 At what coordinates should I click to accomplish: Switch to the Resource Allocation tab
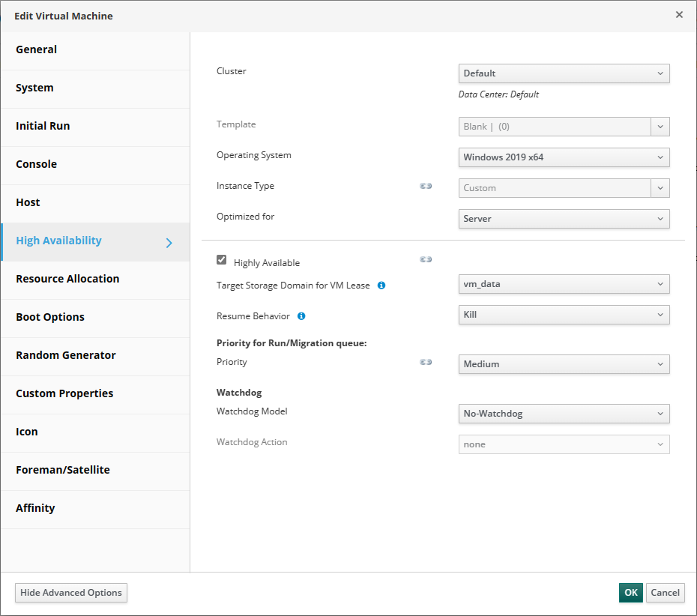95,280
